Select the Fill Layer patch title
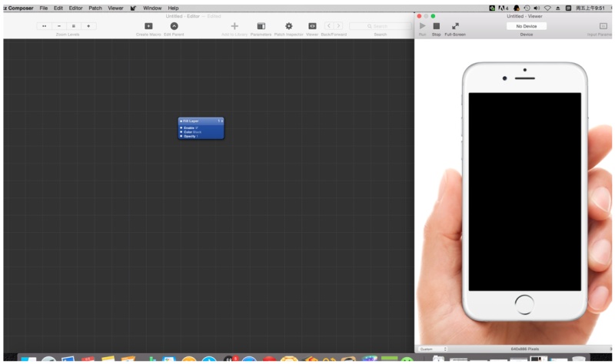615x364 pixels. click(x=191, y=121)
